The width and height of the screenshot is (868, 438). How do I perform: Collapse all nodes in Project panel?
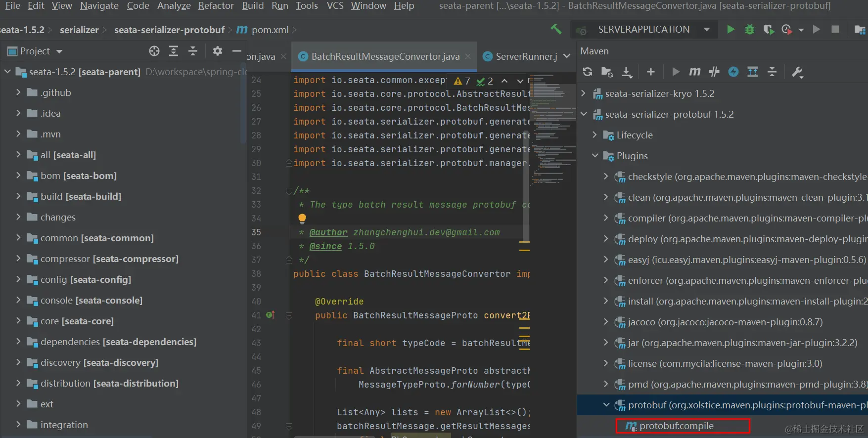[193, 51]
